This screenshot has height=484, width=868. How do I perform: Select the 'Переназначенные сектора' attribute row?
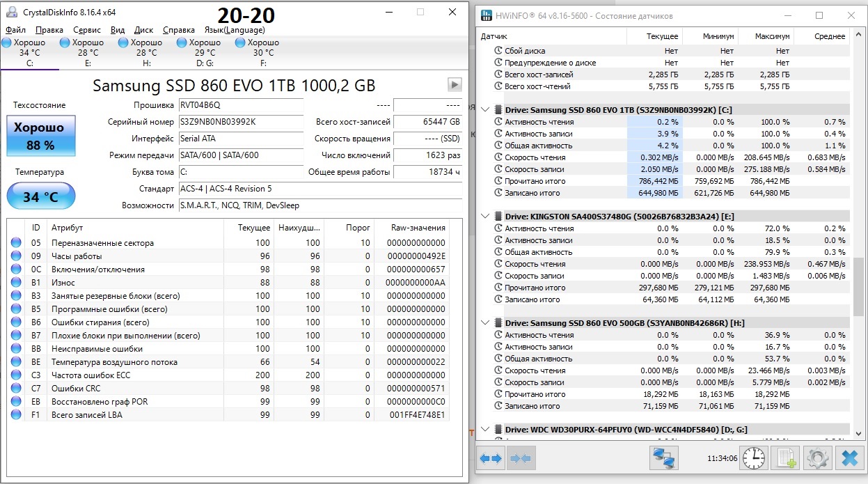click(228, 242)
